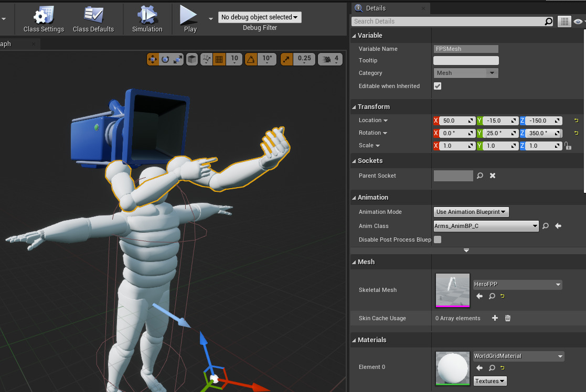
Task: Add a Skin Cache Usage array element
Action: click(x=495, y=318)
